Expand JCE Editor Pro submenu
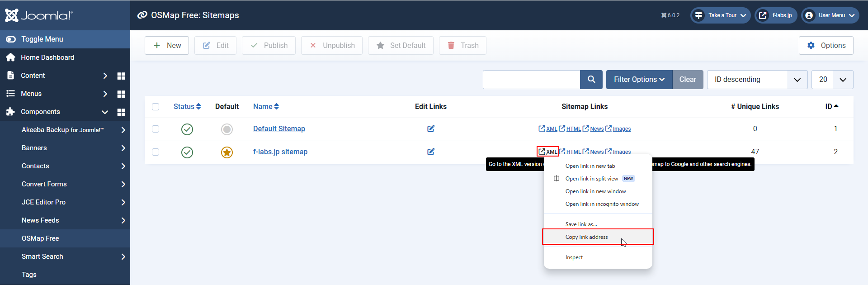This screenshot has width=868, height=285. click(x=123, y=202)
